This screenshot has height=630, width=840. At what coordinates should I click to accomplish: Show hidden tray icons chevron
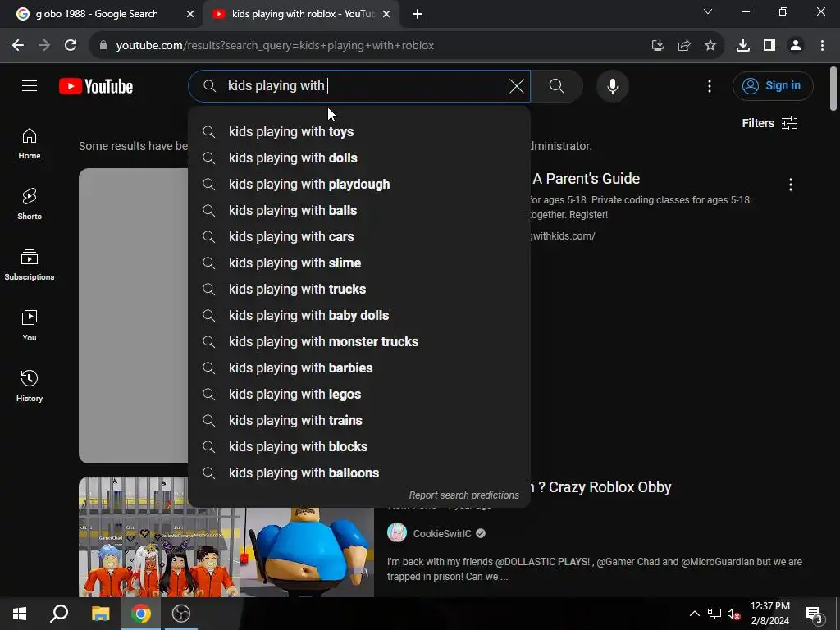(694, 614)
